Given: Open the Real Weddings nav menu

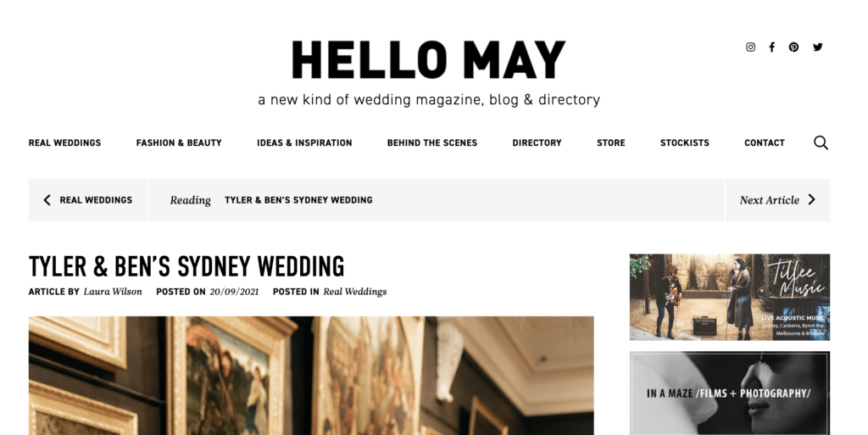Looking at the screenshot, I should click(64, 142).
